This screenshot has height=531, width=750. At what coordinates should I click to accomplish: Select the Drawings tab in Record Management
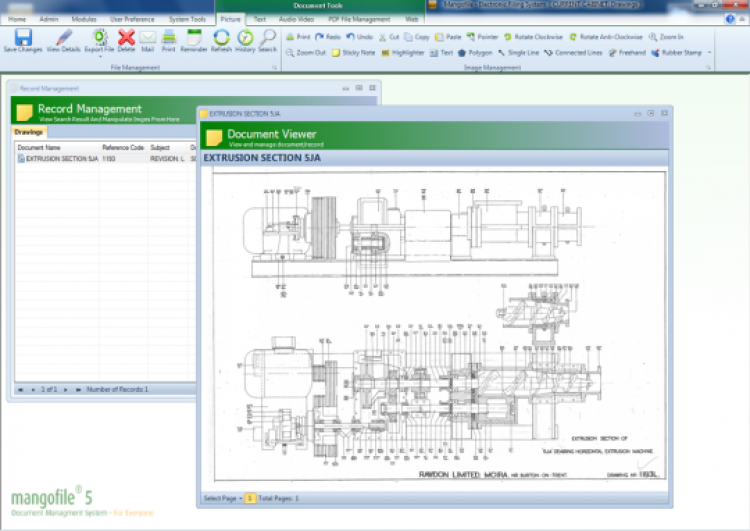pyautogui.click(x=29, y=133)
